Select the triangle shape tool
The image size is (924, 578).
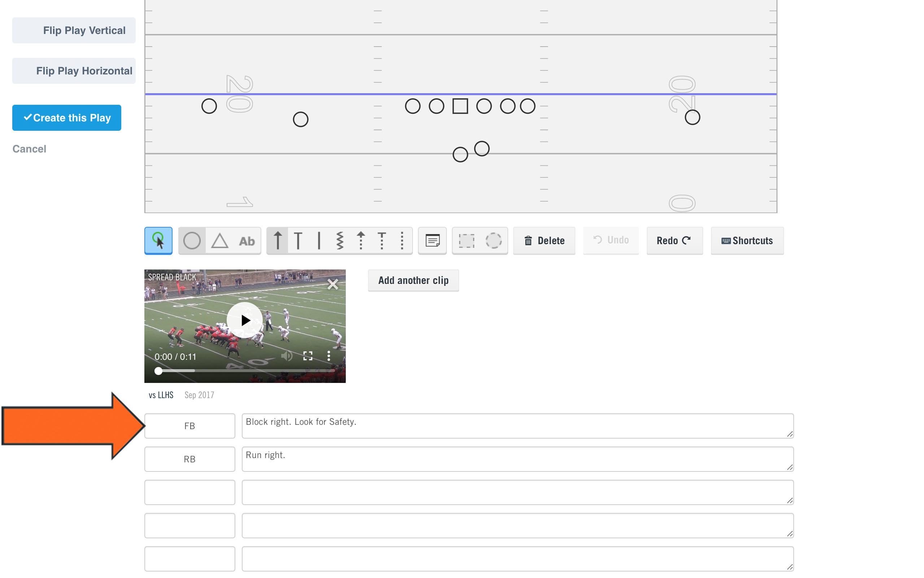click(219, 241)
